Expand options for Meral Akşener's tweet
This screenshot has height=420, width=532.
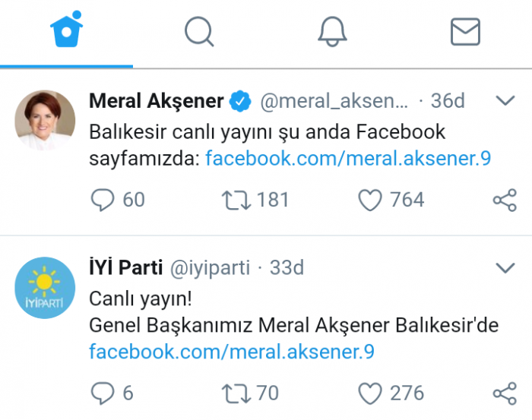(505, 100)
